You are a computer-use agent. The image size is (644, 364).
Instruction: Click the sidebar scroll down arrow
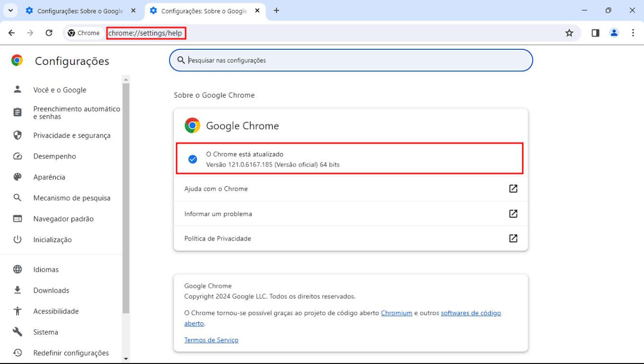[x=126, y=359]
